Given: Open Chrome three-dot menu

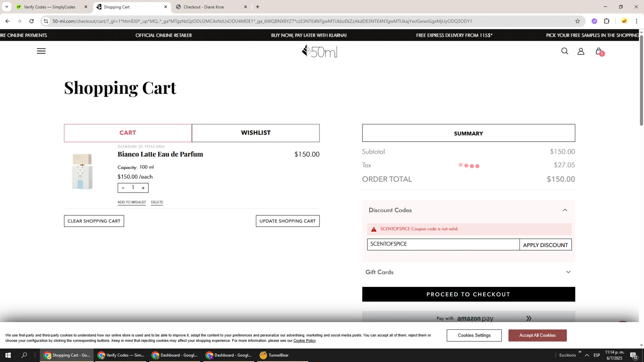Looking at the screenshot, I should click(637, 21).
